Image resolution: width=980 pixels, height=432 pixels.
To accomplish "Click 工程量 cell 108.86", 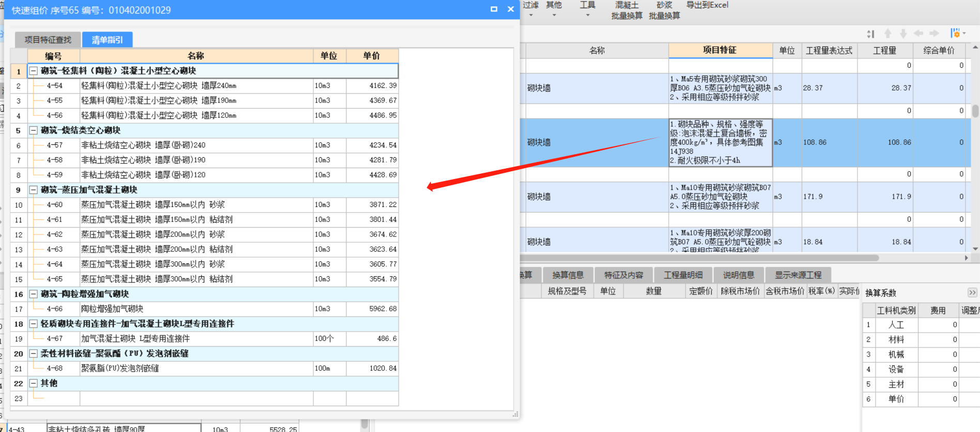I will 885,142.
